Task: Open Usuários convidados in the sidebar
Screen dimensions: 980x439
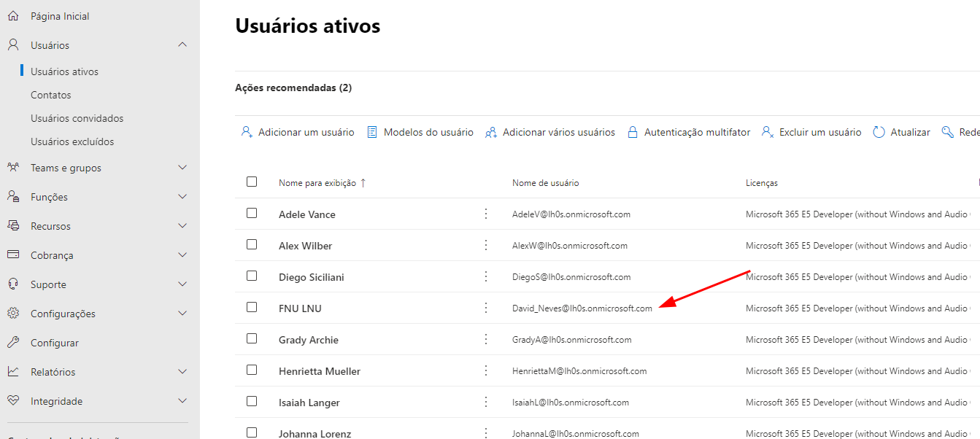Action: point(77,118)
